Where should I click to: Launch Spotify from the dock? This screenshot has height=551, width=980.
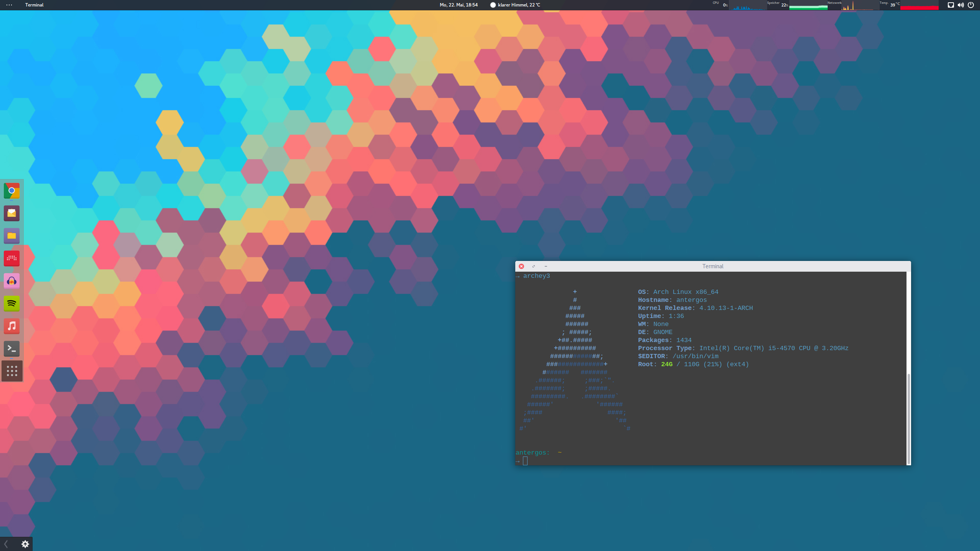pos(11,303)
